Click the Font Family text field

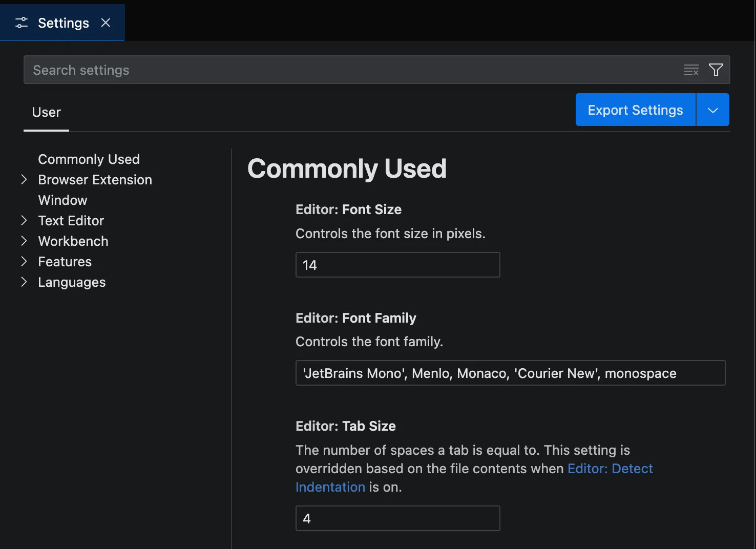tap(510, 373)
